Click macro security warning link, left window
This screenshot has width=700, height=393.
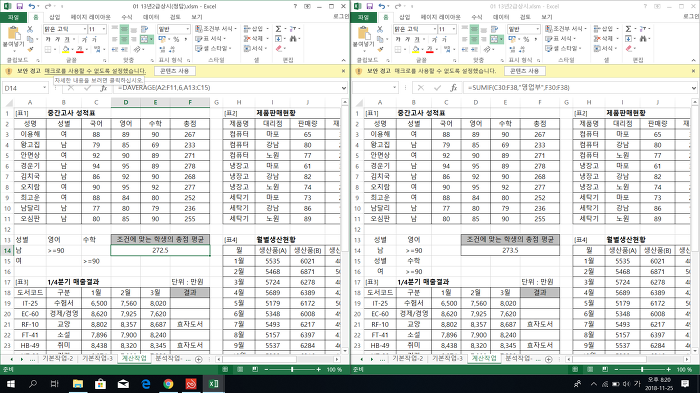(95, 71)
